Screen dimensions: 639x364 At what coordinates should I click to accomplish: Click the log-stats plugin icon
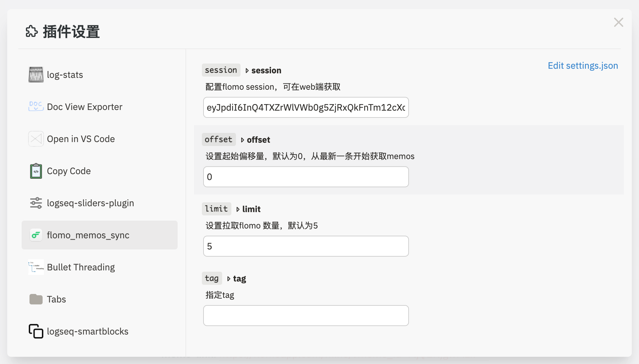pos(35,75)
